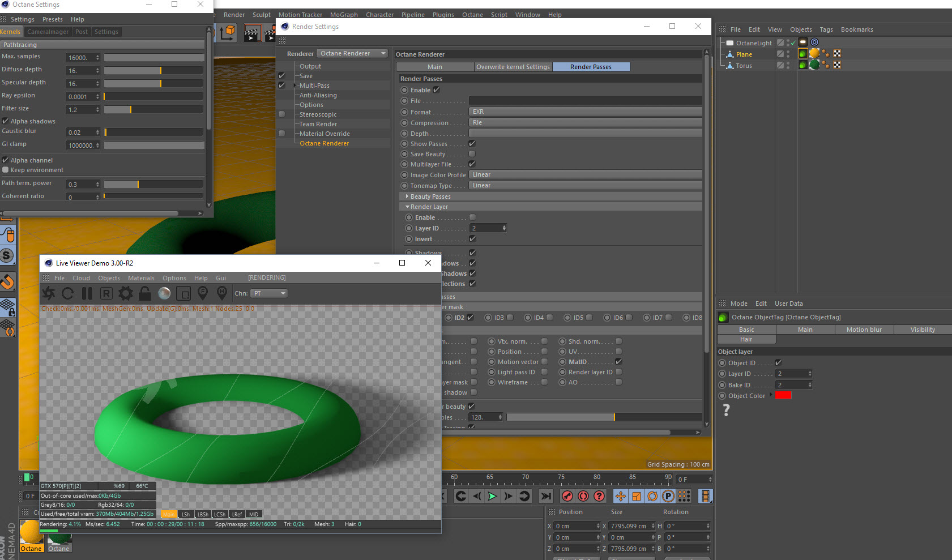
Task: Click the focus picker pin icon marked F
Action: (203, 293)
